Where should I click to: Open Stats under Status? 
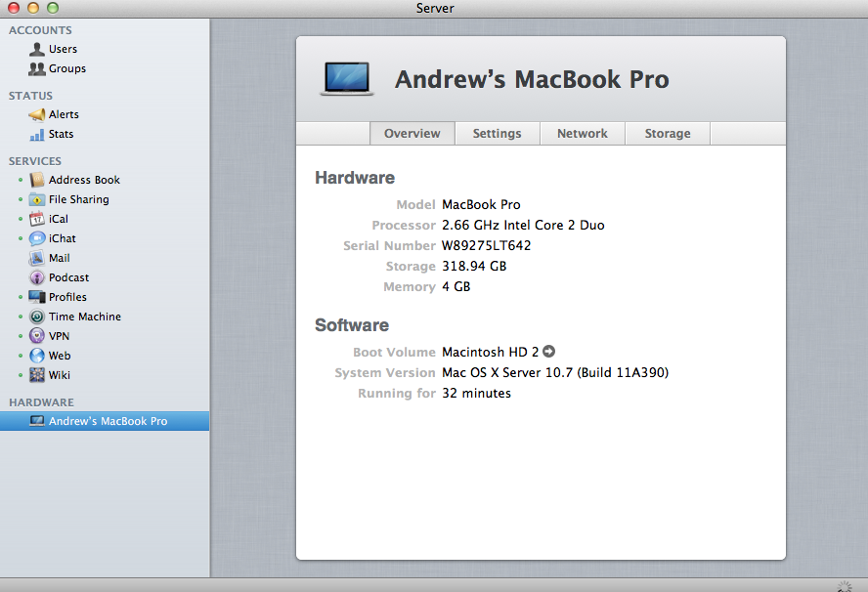click(105, 135)
